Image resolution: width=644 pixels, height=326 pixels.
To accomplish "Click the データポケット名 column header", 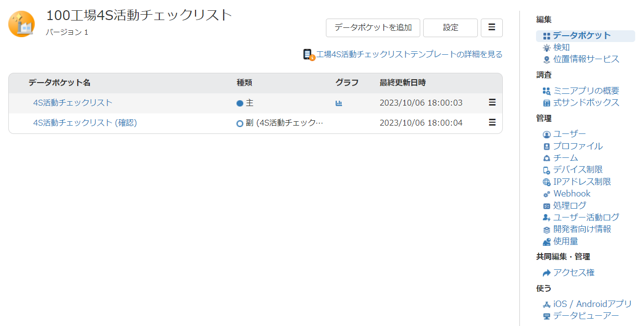I will click(59, 83).
